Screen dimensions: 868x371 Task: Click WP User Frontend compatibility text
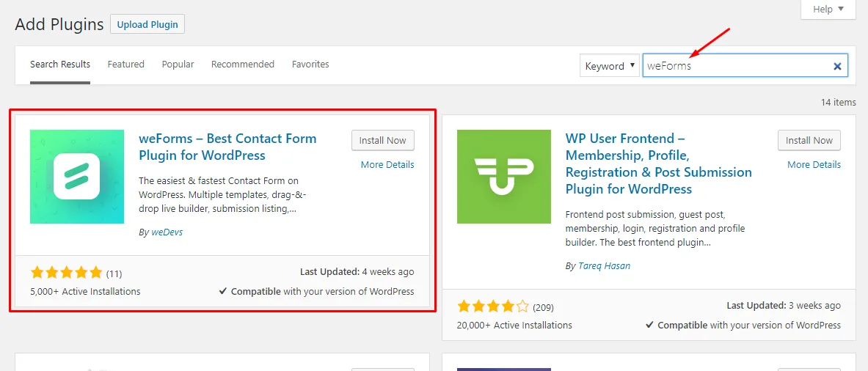(x=743, y=325)
